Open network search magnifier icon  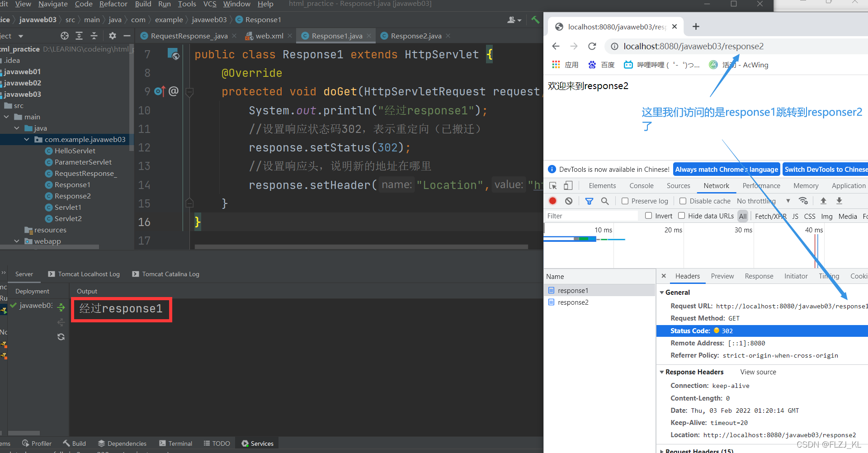[x=605, y=201]
